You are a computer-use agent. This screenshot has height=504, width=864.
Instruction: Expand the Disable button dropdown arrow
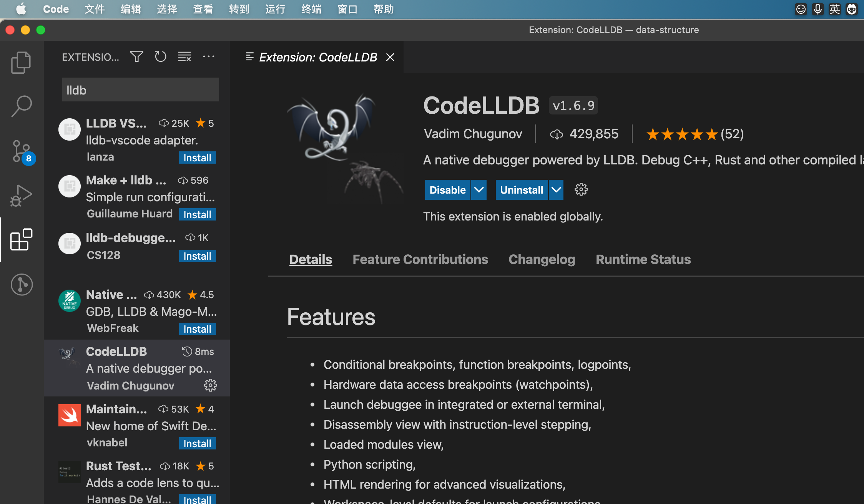pos(479,190)
